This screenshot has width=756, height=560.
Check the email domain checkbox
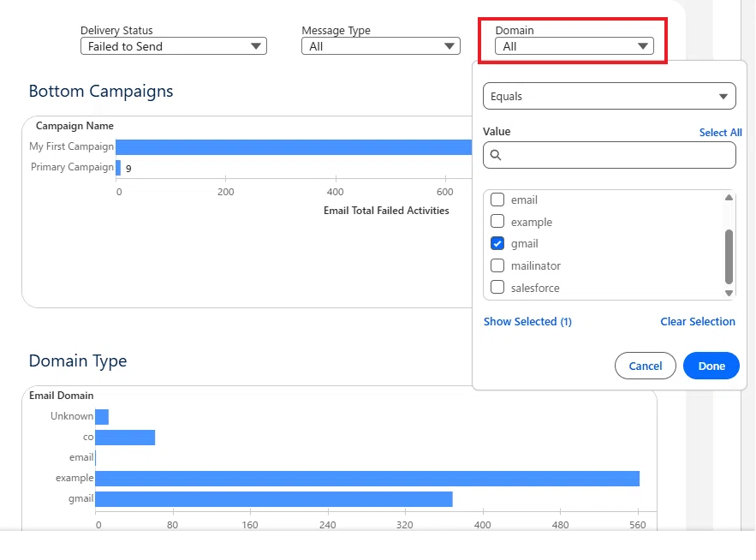tap(497, 200)
